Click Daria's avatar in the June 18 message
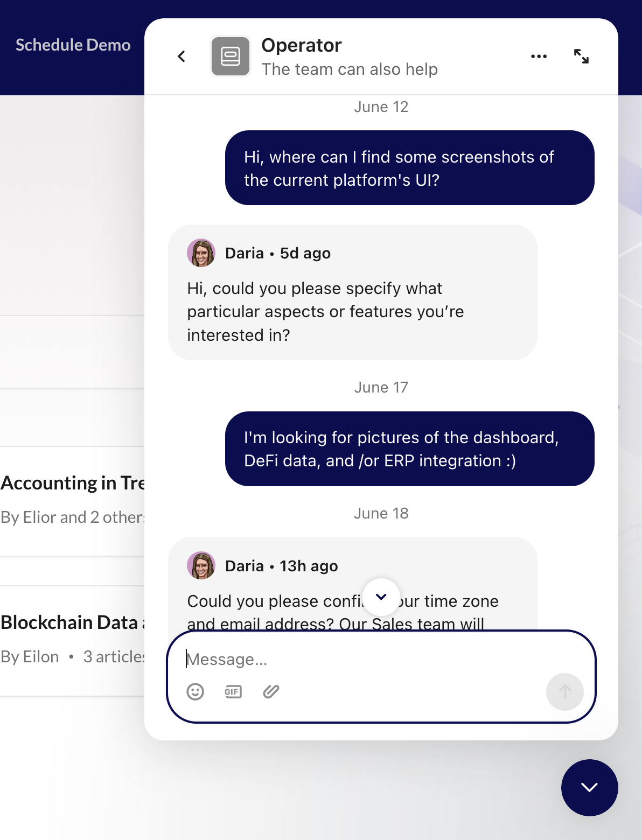Screen dimensions: 642x840 click(201, 565)
